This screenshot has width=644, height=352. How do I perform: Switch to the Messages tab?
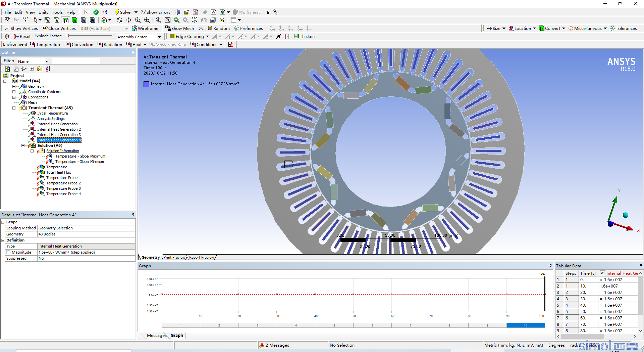coord(157,335)
